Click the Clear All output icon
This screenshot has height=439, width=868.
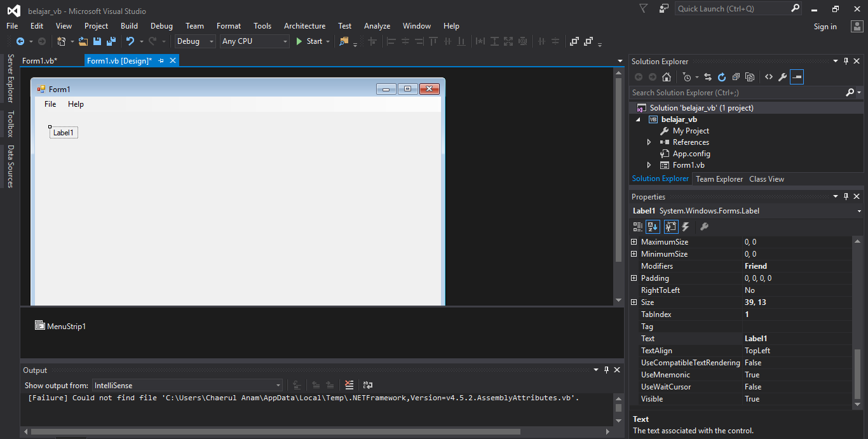[349, 385]
